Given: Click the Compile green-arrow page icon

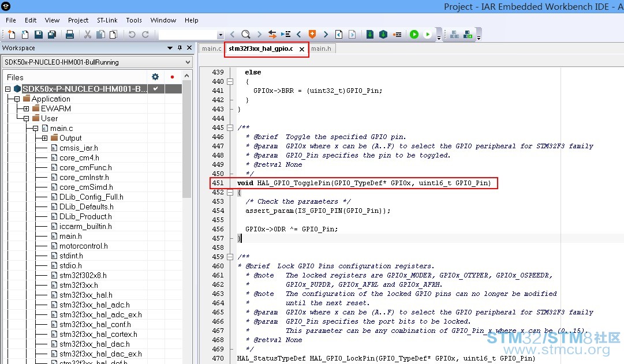Looking at the screenshot, I should [x=369, y=35].
